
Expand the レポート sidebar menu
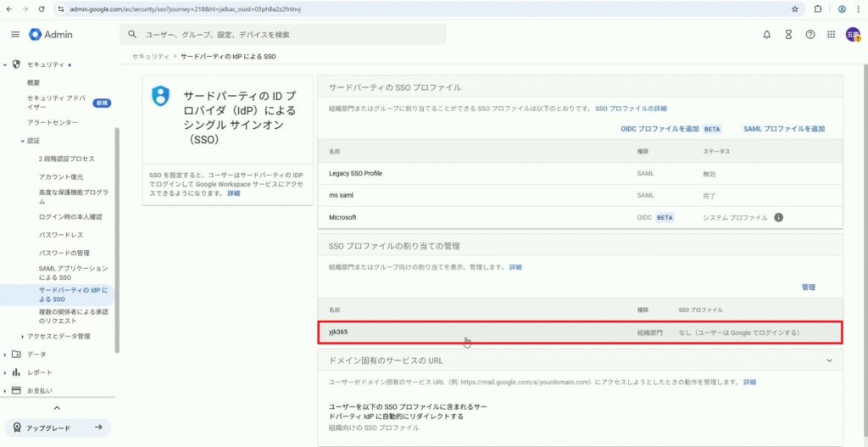pos(6,372)
